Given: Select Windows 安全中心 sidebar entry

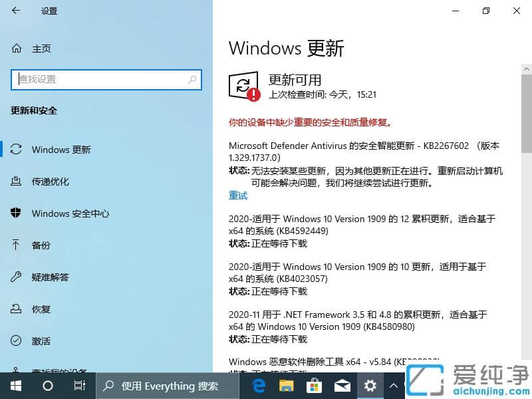Looking at the screenshot, I should tap(73, 213).
